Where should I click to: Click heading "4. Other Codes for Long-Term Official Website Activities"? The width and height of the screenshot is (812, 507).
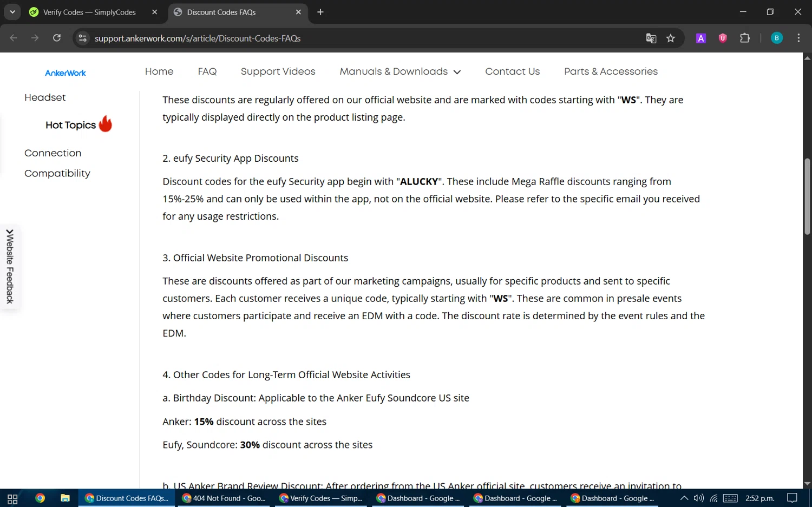click(x=286, y=375)
